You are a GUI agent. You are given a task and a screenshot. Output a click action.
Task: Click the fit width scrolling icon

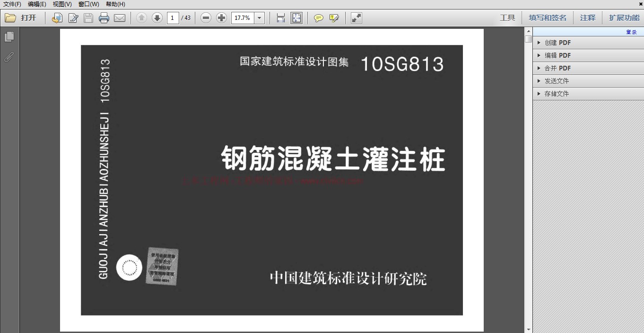281,18
